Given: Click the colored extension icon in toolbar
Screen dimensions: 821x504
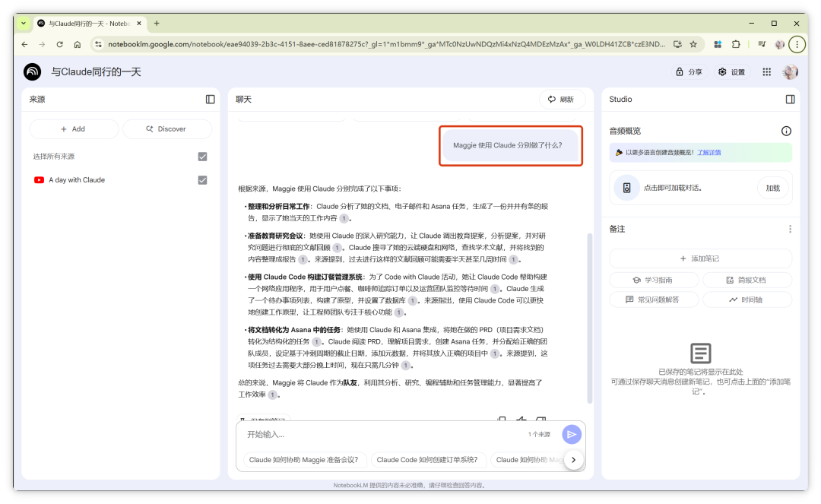Looking at the screenshot, I should [718, 45].
